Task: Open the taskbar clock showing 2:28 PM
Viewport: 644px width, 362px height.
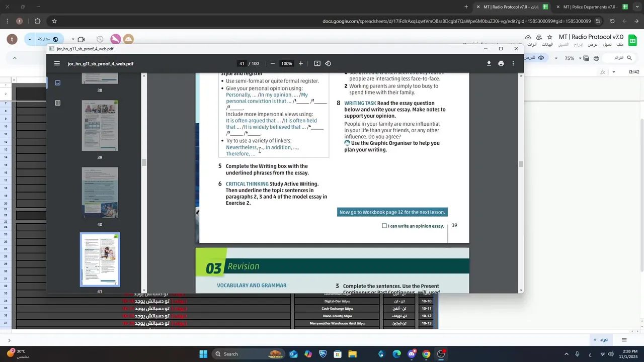Action: click(629, 354)
